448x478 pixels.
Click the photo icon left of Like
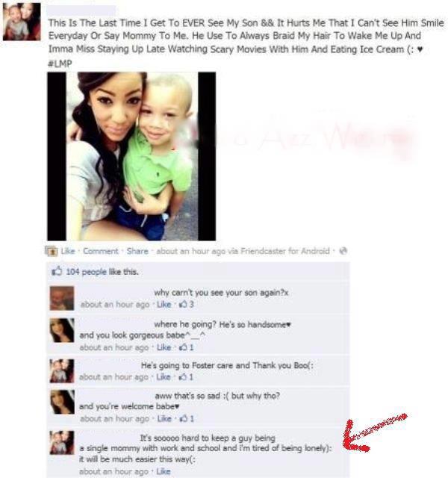(51, 251)
